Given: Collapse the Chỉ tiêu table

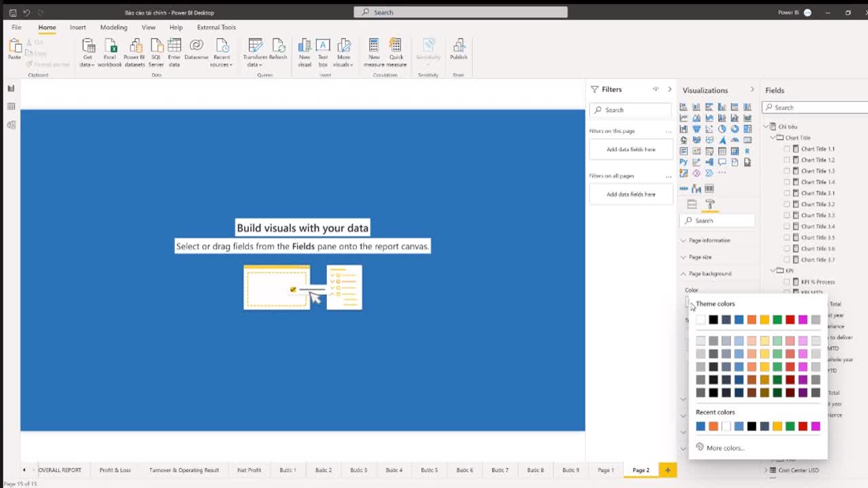Looking at the screenshot, I should 766,127.
